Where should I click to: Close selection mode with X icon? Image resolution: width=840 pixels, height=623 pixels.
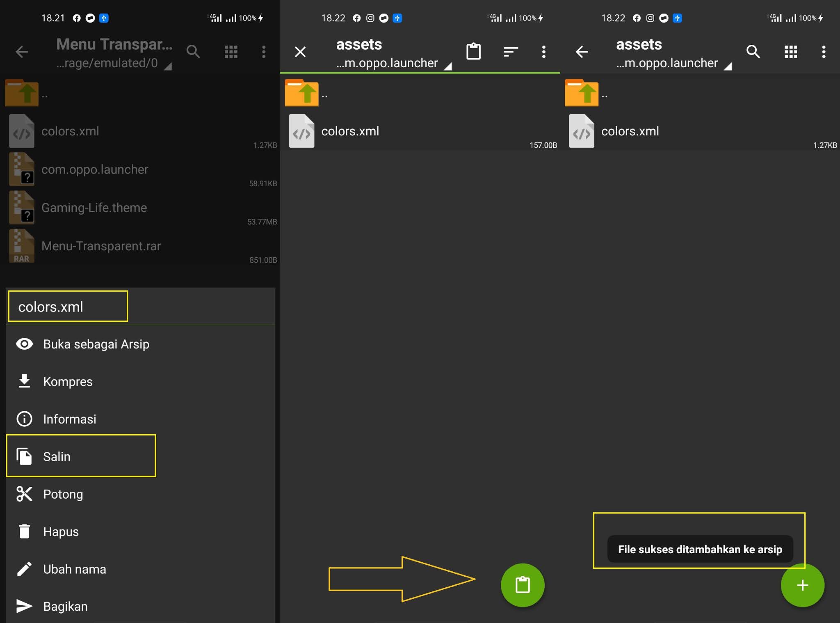(x=300, y=52)
